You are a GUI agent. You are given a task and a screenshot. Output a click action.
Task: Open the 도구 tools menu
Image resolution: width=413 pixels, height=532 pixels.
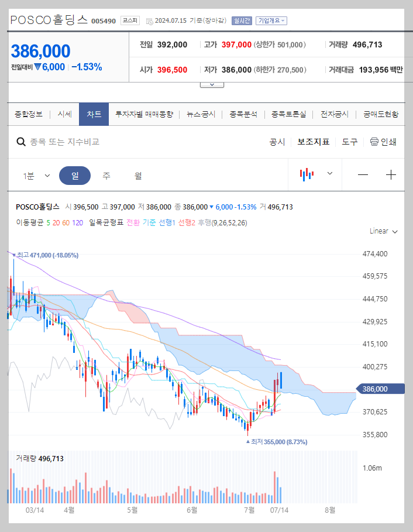pos(349,142)
